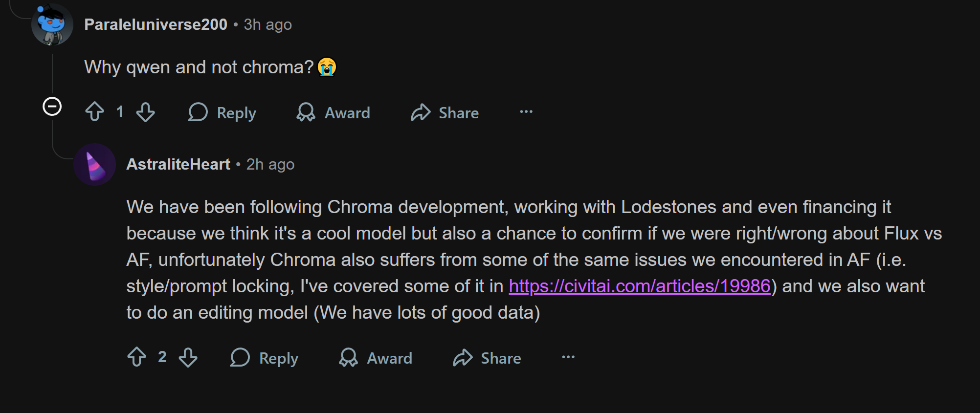The width and height of the screenshot is (980, 413).
Task: Upvote Paraleluniverse200's comment
Action: 95,112
